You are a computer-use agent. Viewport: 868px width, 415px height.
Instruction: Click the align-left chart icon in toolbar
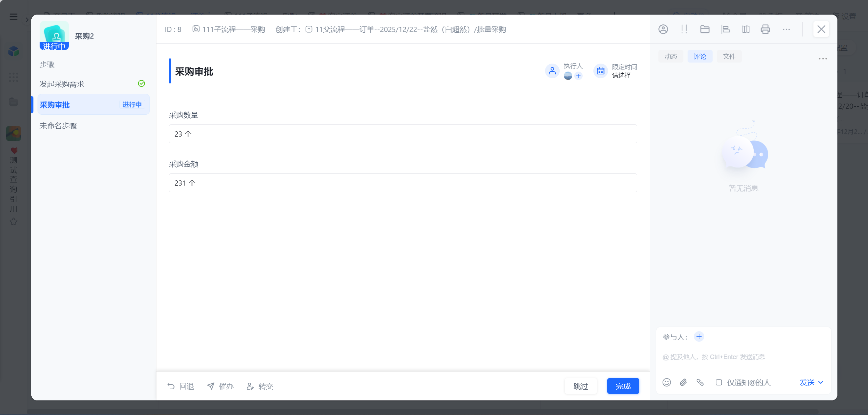(x=725, y=29)
